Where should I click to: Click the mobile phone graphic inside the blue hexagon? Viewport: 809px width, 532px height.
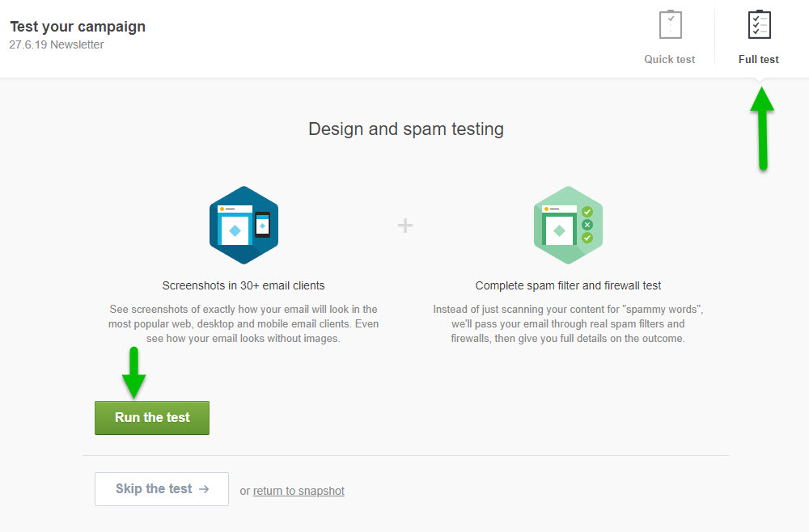point(262,225)
